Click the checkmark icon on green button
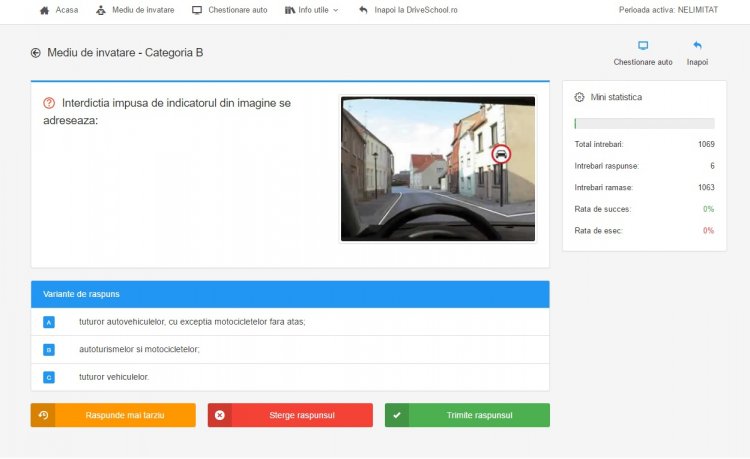 [397, 415]
